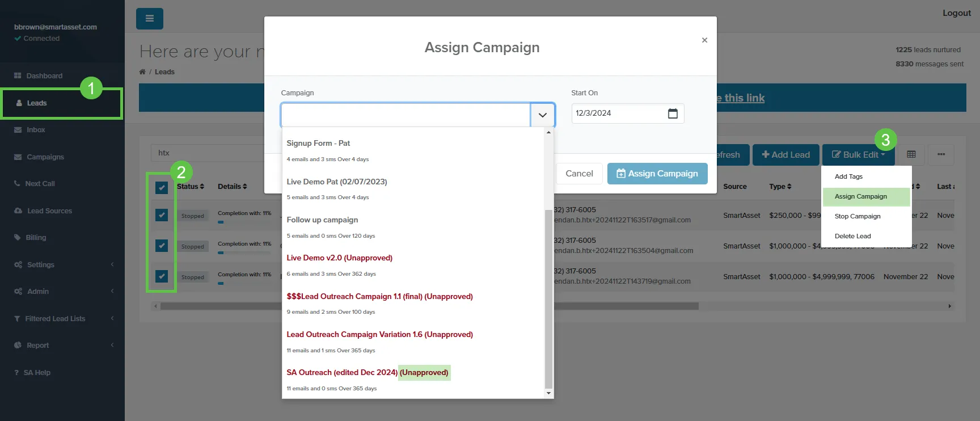Uncheck the second lead row checkbox
The height and width of the screenshot is (421, 980).
pyautogui.click(x=162, y=246)
